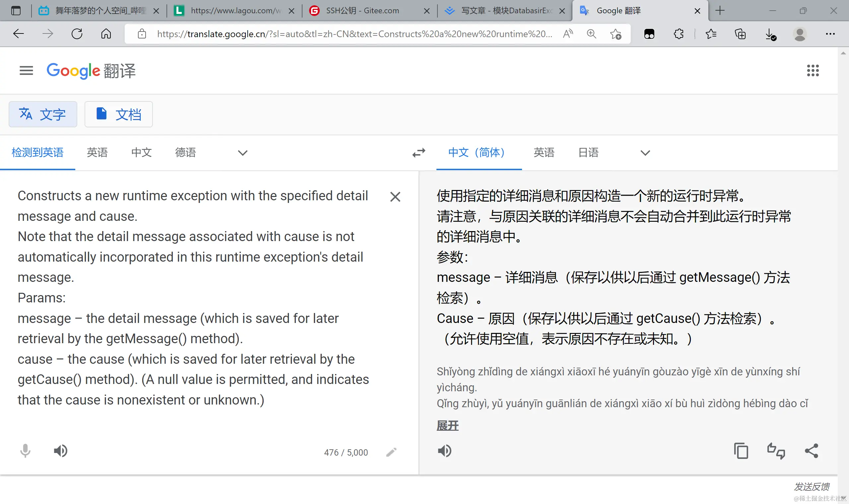Image resolution: width=849 pixels, height=504 pixels.
Task: Expand more source languages list
Action: 242,153
